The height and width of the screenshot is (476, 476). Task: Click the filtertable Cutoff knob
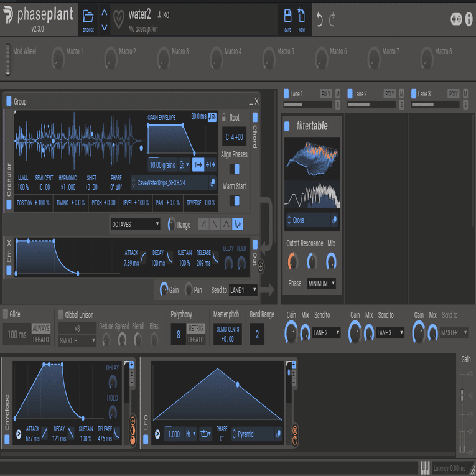[293, 261]
